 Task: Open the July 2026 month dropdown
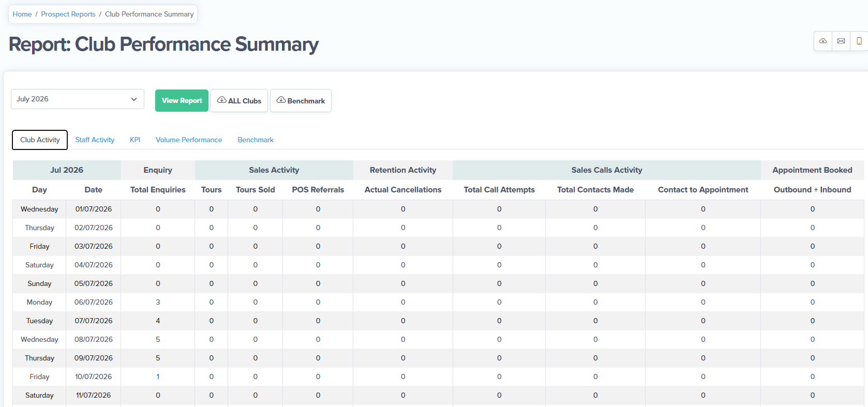(x=78, y=99)
